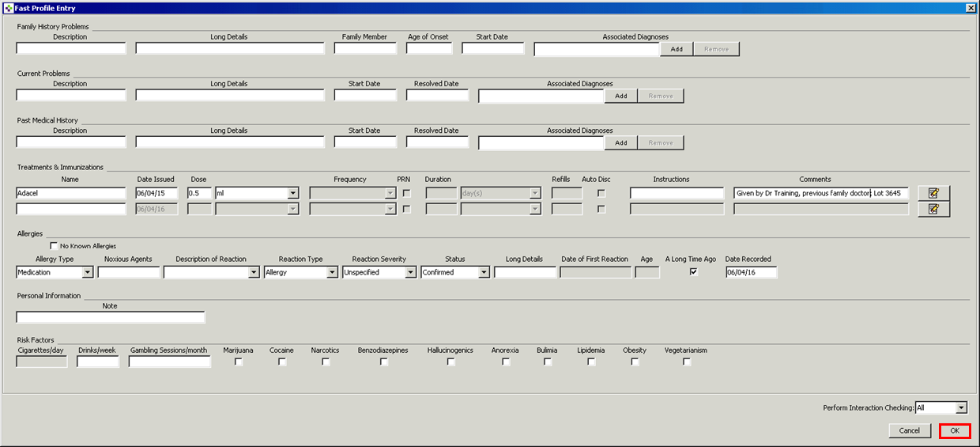The height and width of the screenshot is (447, 980).
Task: Tick the Lipidemia risk factor
Action: [591, 362]
